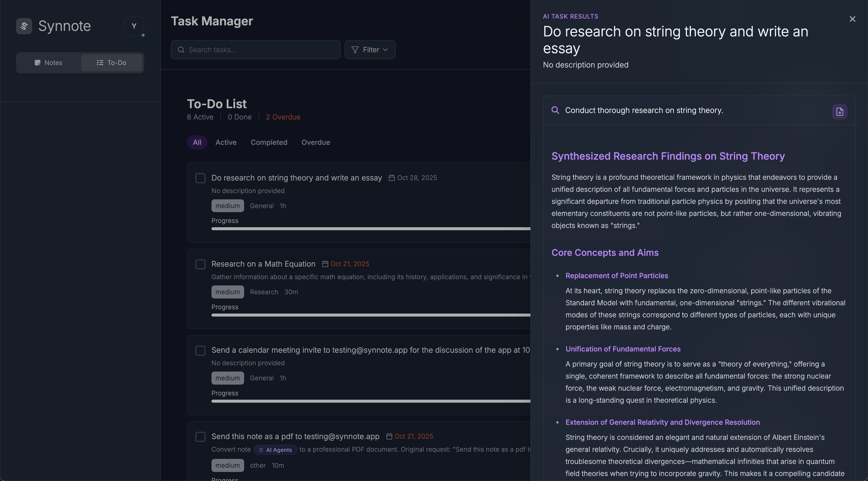The width and height of the screenshot is (868, 481).
Task: Tick the Research on a Math Equation checkbox
Action: pos(200,264)
